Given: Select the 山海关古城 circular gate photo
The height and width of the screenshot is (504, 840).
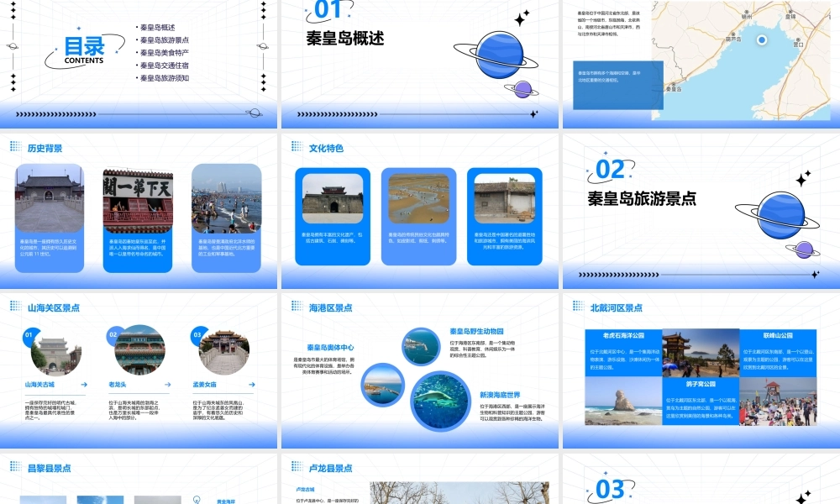Looking at the screenshot, I should (x=55, y=351).
